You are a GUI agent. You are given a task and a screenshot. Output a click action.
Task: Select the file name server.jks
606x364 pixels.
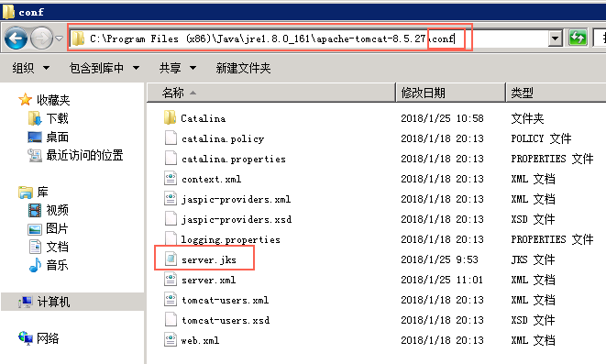(209, 259)
